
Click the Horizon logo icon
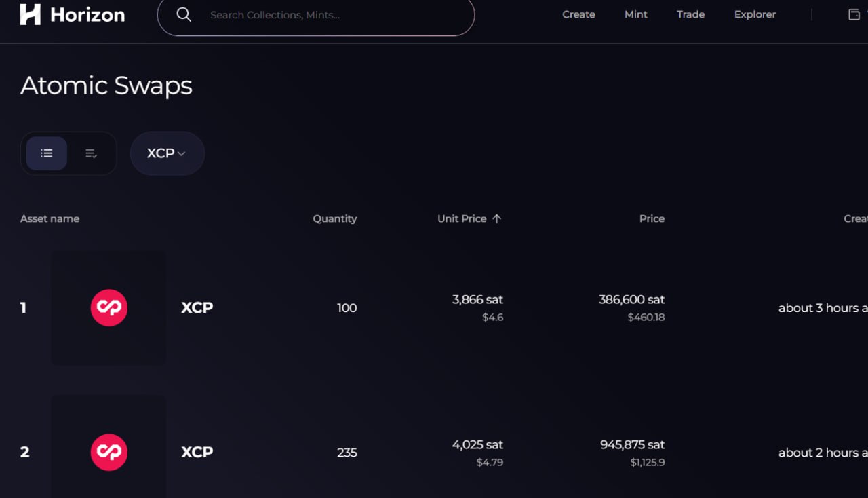31,14
